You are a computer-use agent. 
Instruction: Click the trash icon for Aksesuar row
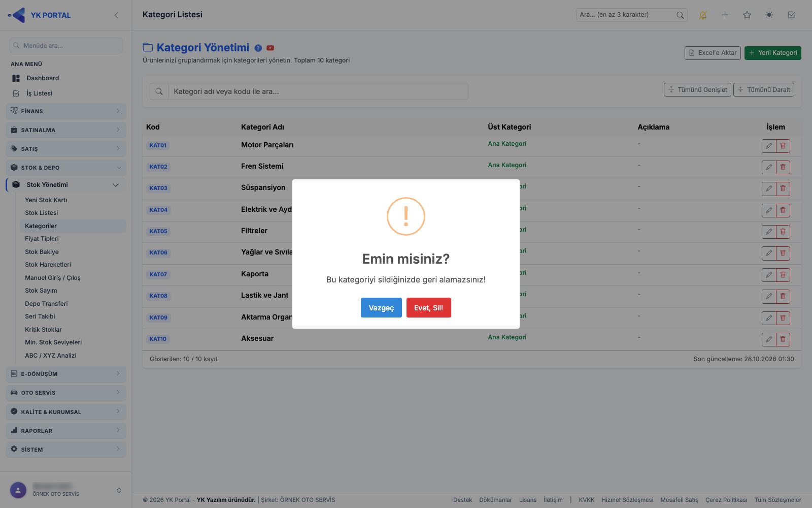tap(783, 339)
